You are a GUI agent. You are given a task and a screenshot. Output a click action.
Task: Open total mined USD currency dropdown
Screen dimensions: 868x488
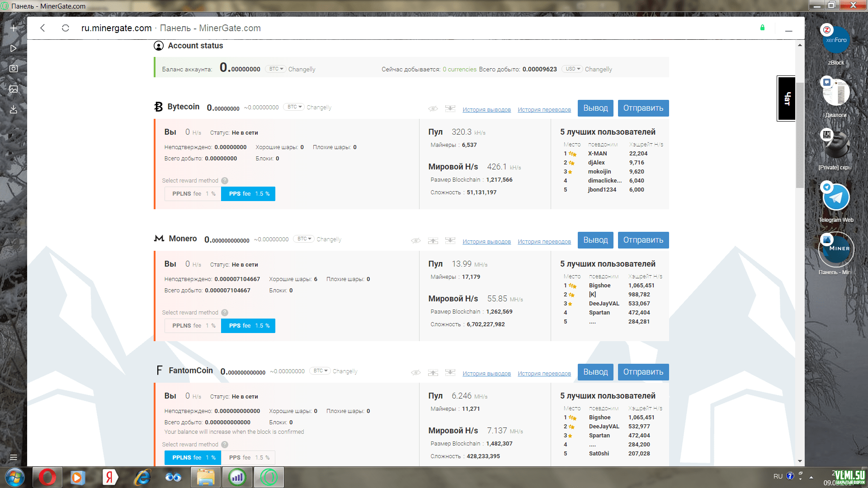(572, 69)
